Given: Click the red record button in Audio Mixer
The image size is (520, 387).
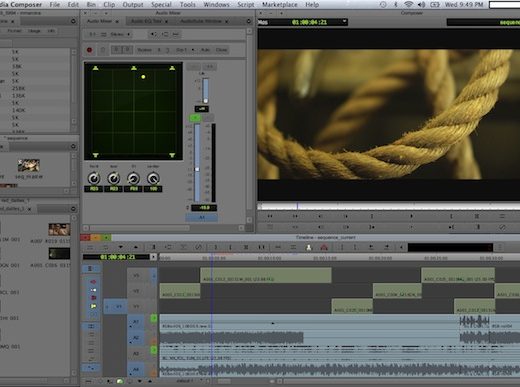Looking at the screenshot, I should (89, 50).
